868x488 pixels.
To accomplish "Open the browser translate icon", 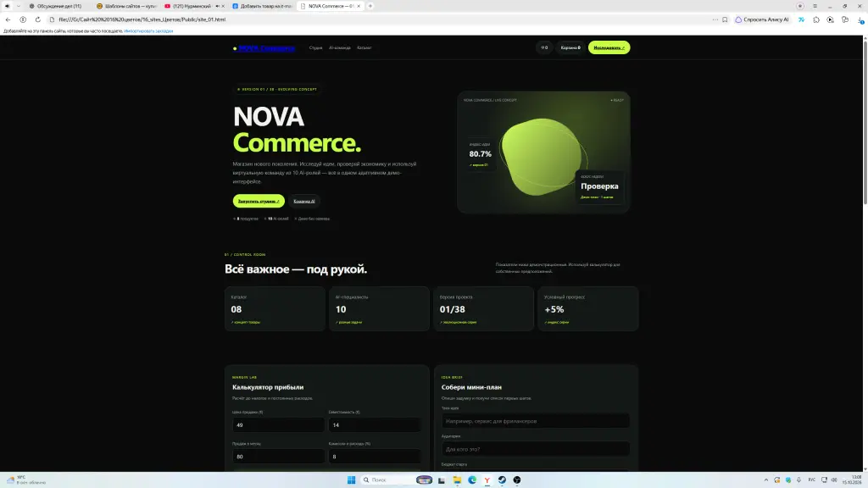I will 801,19.
